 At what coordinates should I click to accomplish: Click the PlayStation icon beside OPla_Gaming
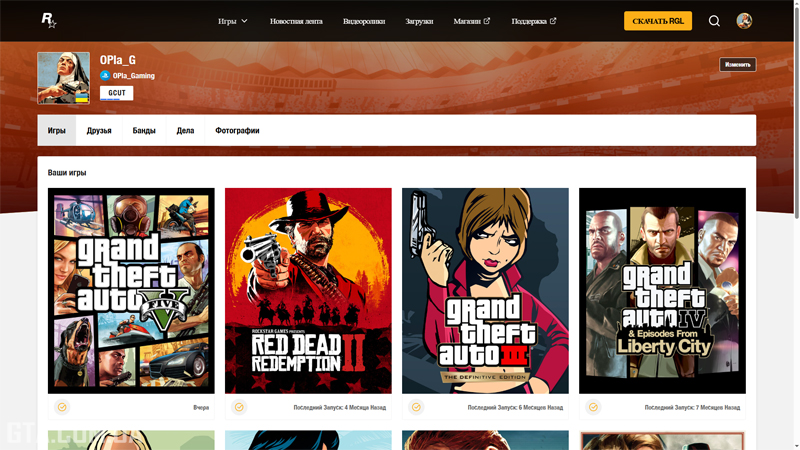(105, 76)
